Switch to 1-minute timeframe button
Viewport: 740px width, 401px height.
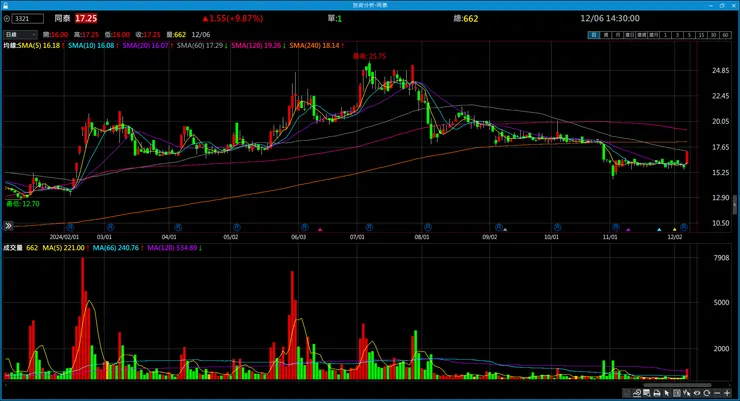tap(665, 35)
